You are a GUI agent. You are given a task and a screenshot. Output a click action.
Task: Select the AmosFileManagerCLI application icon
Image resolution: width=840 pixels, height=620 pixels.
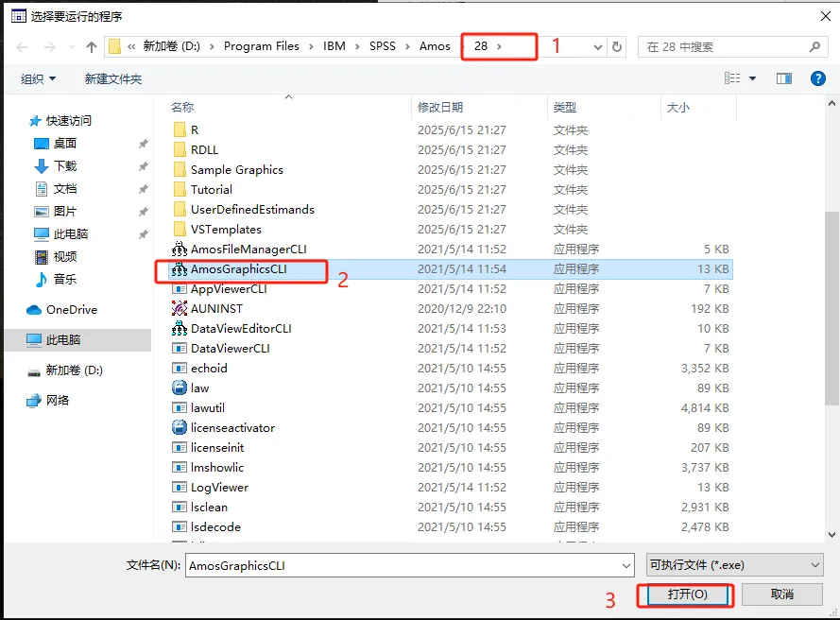[179, 250]
